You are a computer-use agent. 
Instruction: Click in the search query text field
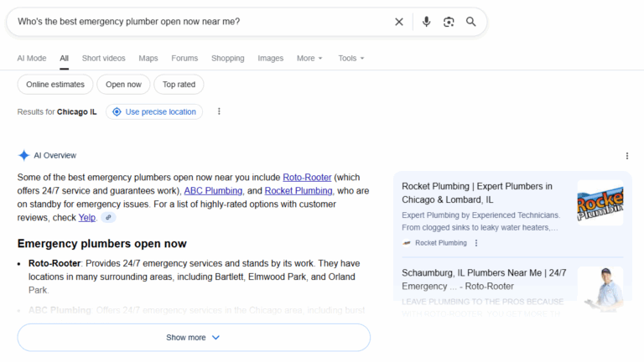pos(201,21)
